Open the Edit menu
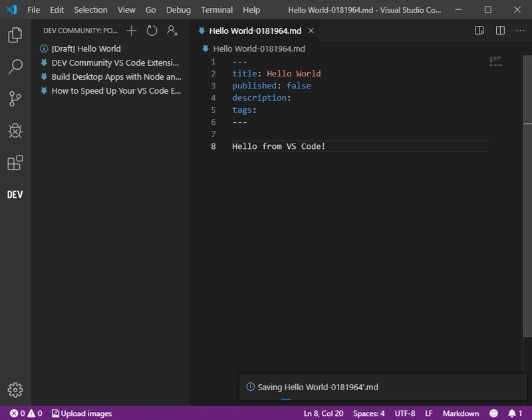The height and width of the screenshot is (420, 532). click(x=57, y=10)
